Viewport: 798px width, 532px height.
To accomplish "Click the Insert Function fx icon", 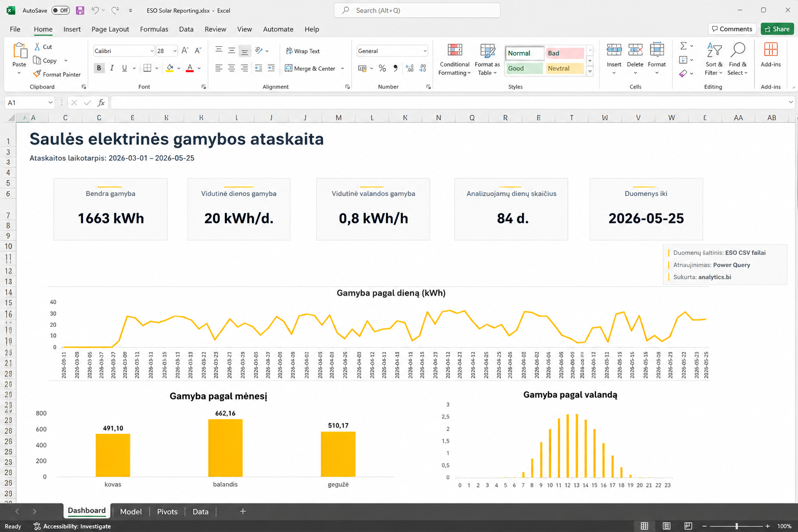I will (101, 103).
